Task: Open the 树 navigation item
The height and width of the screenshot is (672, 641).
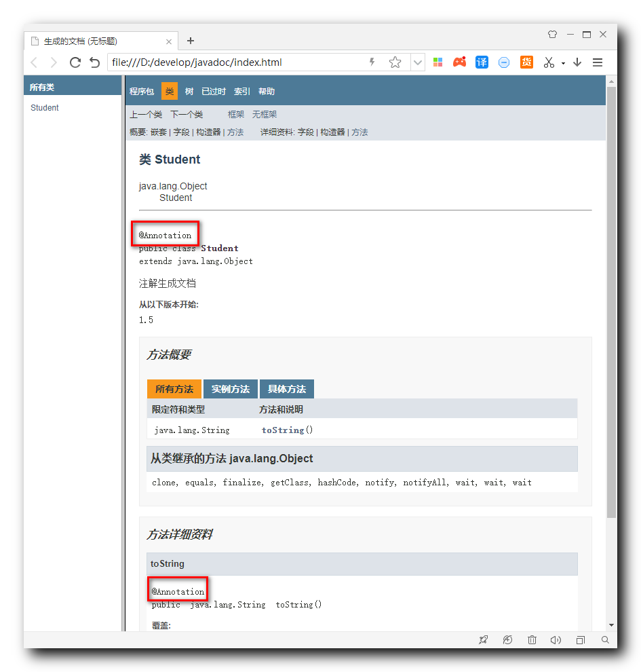Action: (x=189, y=91)
